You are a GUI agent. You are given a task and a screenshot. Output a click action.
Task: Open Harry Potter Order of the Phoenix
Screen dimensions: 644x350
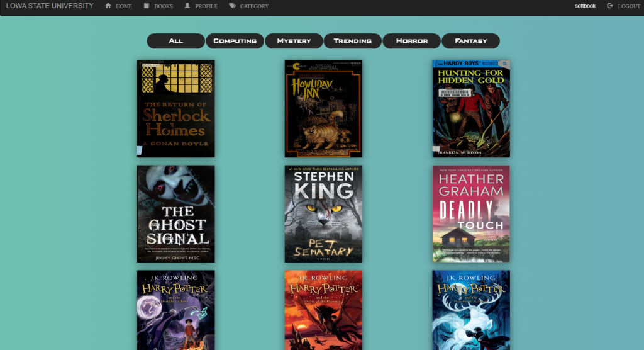(x=323, y=310)
